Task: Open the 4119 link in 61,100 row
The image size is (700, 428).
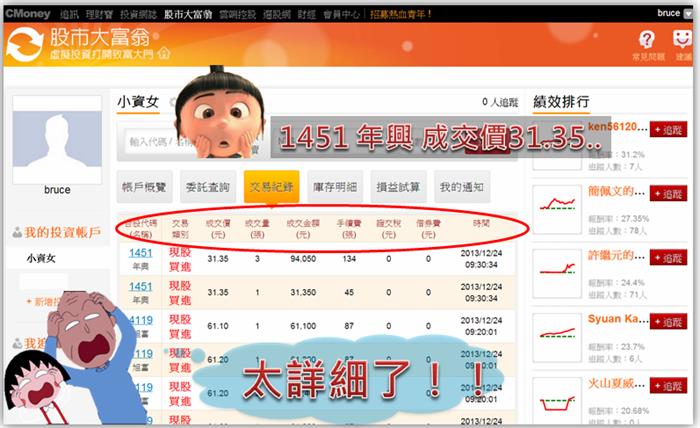Action: (x=141, y=320)
